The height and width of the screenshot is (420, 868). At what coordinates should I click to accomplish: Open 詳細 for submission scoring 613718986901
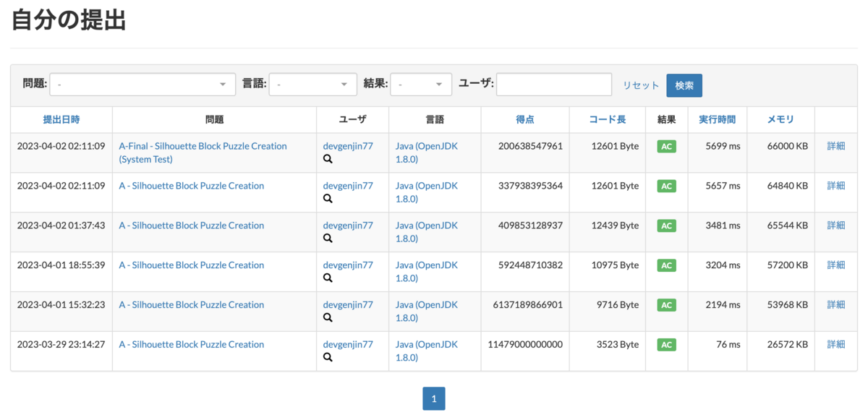click(x=836, y=305)
